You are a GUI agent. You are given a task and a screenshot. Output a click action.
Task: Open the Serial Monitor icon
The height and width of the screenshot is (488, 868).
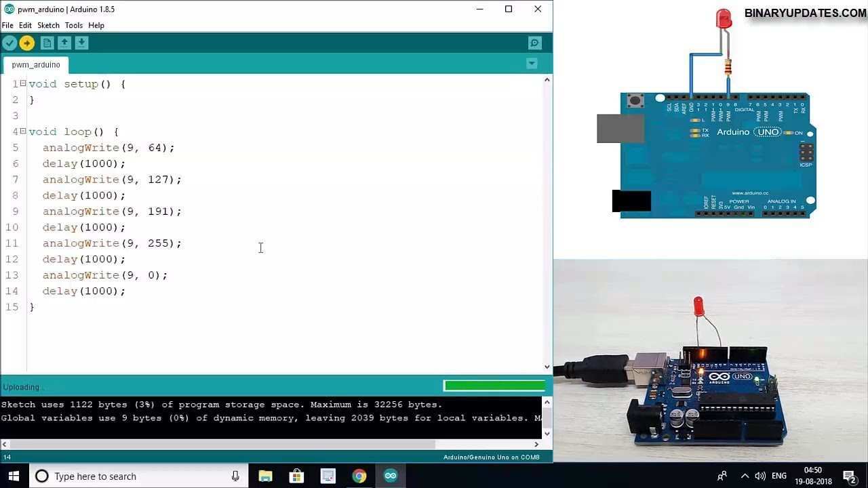click(x=534, y=43)
